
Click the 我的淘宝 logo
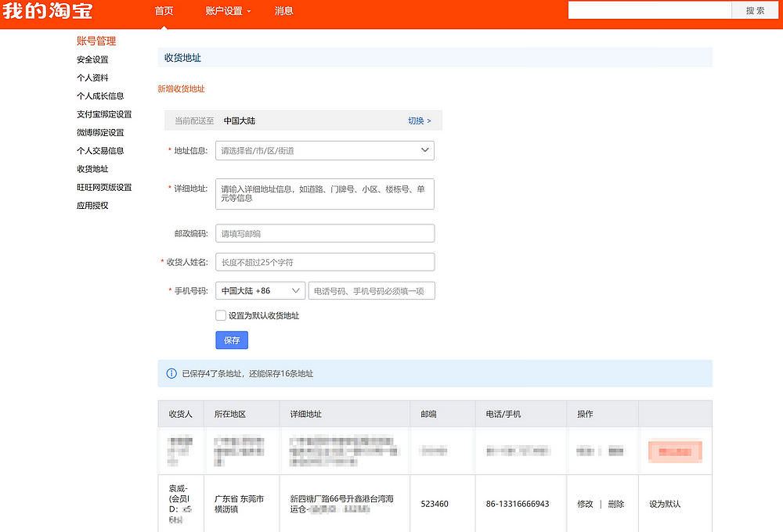[48, 10]
